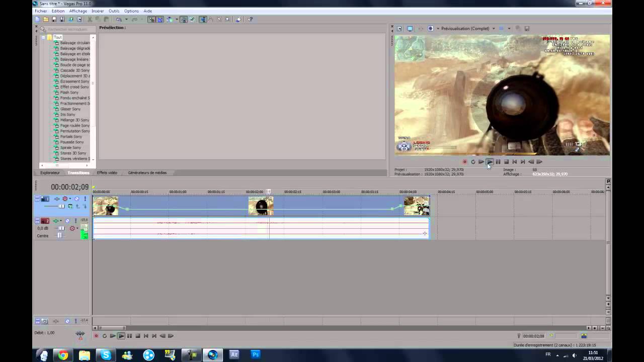Click the Open project folder icon
Image resolution: width=644 pixels, height=362 pixels.
point(46,19)
